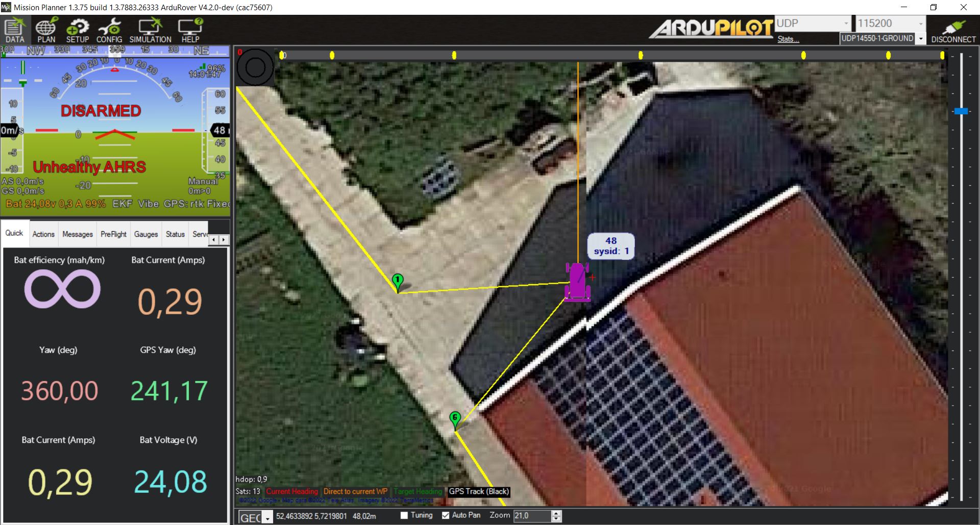Click the DISCONNECT icon

point(953,28)
